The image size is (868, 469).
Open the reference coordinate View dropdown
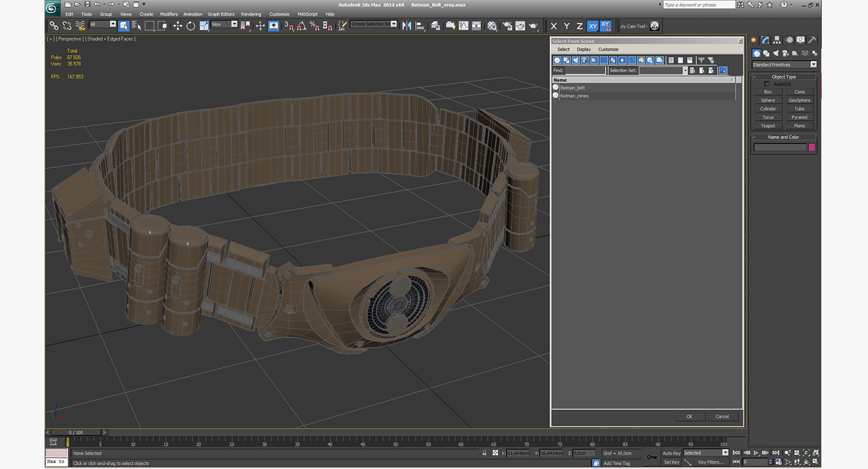[x=224, y=24]
